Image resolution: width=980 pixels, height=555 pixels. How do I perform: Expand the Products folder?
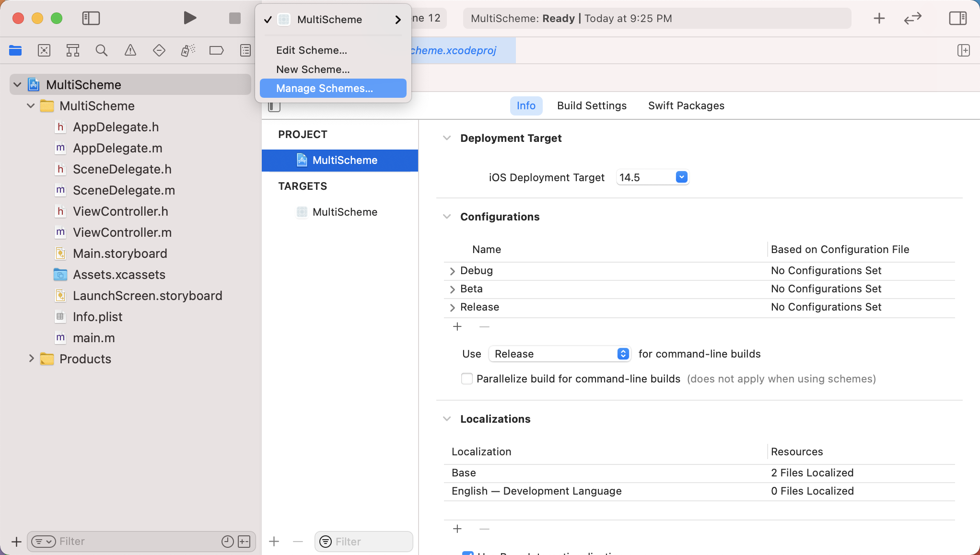[x=31, y=358]
